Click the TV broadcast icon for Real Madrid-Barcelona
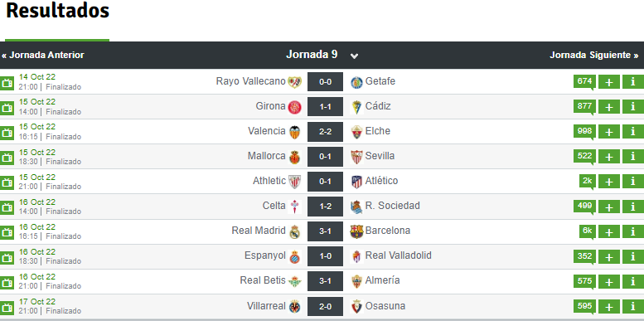The height and width of the screenshot is (321, 644). pos(7,232)
